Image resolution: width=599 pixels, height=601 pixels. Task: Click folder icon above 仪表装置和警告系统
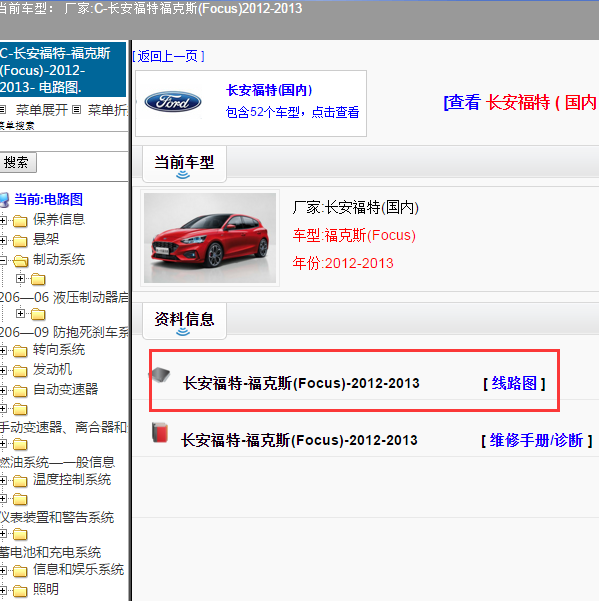(20, 499)
